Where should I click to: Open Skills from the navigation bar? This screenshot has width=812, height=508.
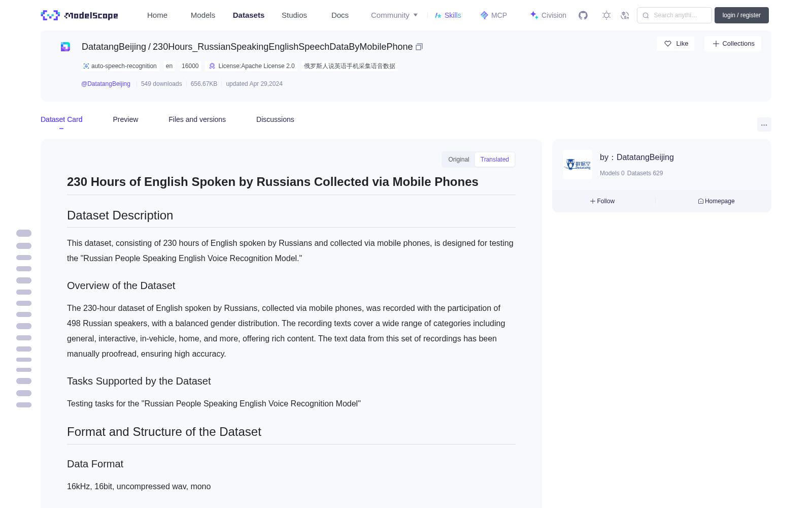click(x=448, y=15)
